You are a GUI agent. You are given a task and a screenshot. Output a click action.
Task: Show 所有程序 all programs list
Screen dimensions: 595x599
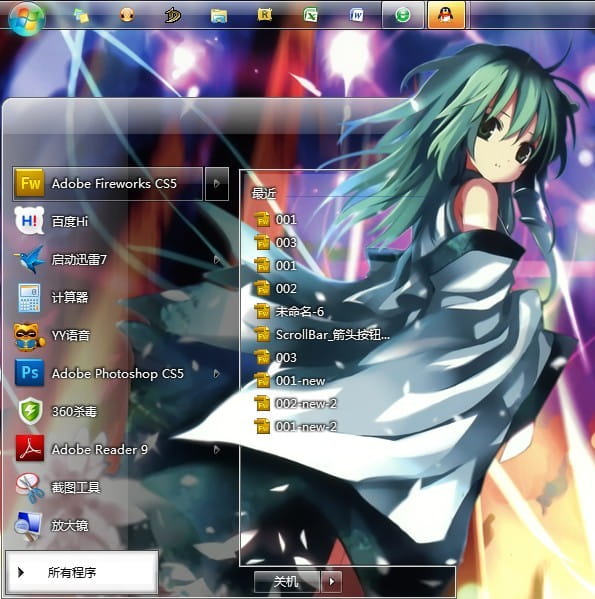pyautogui.click(x=82, y=572)
